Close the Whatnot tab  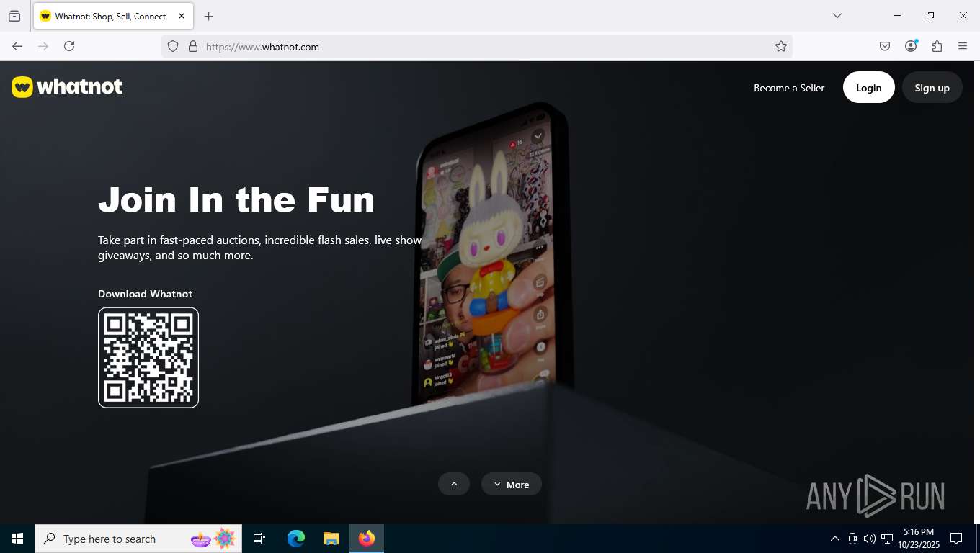click(x=182, y=16)
